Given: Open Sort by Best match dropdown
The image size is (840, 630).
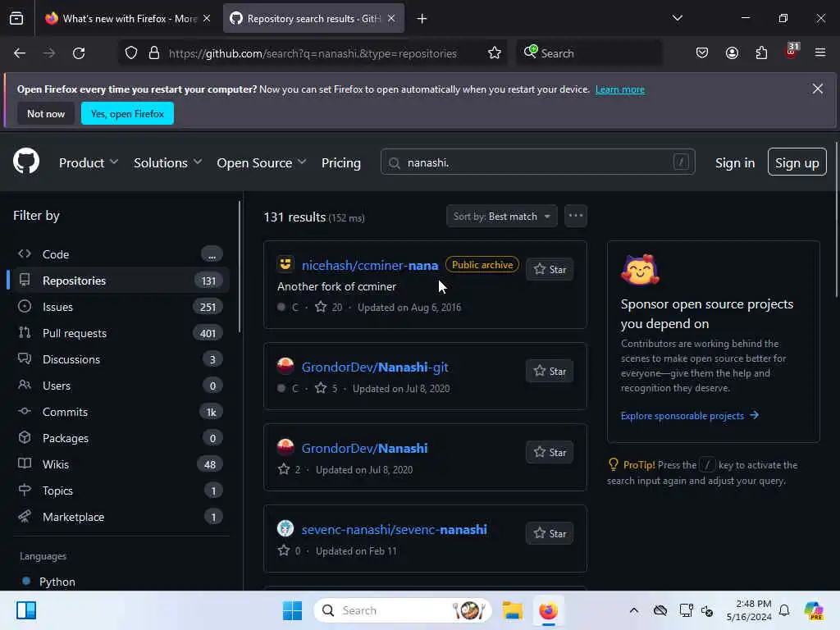Looking at the screenshot, I should pyautogui.click(x=502, y=216).
